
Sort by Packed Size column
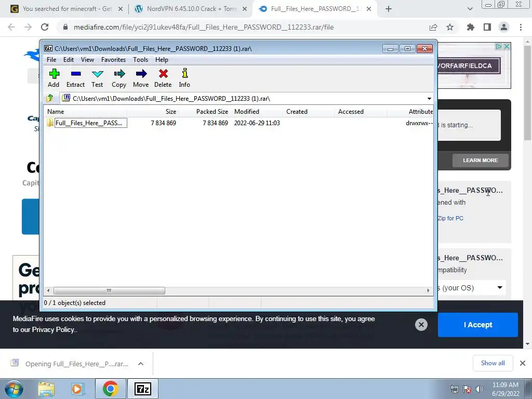(205, 112)
